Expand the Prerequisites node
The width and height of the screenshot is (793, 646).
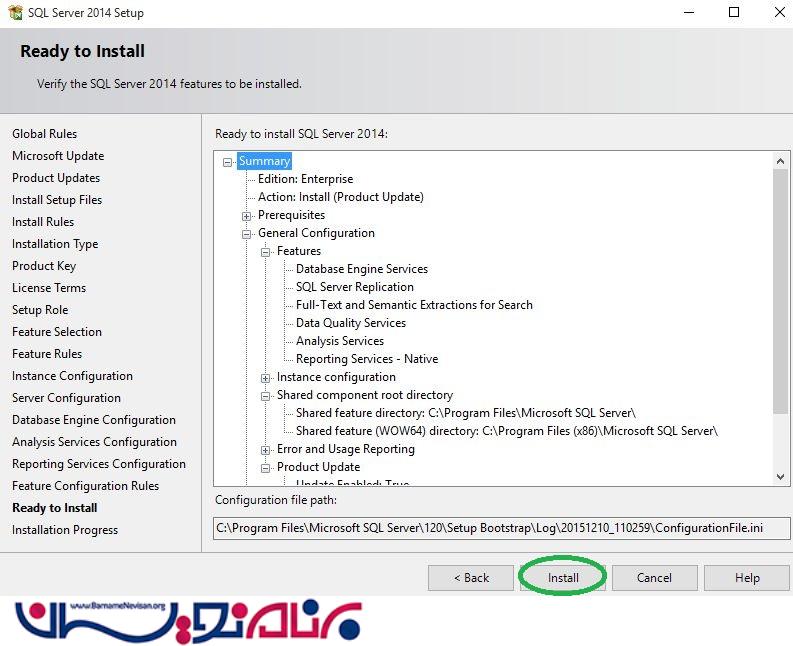[246, 216]
